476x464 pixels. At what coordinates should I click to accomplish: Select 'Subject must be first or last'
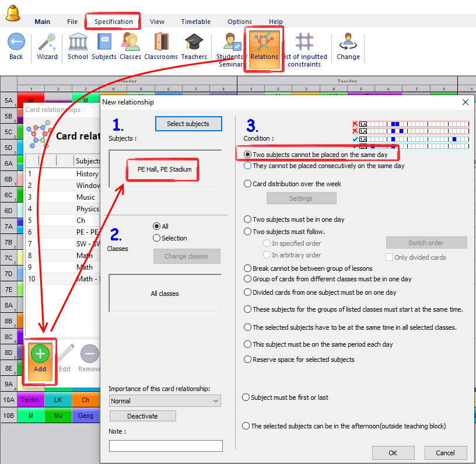(246, 397)
